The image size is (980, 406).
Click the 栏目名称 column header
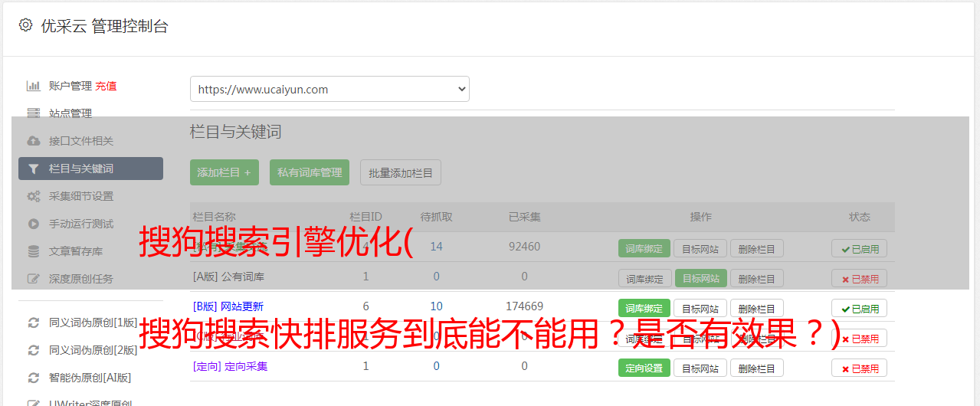[x=215, y=217]
